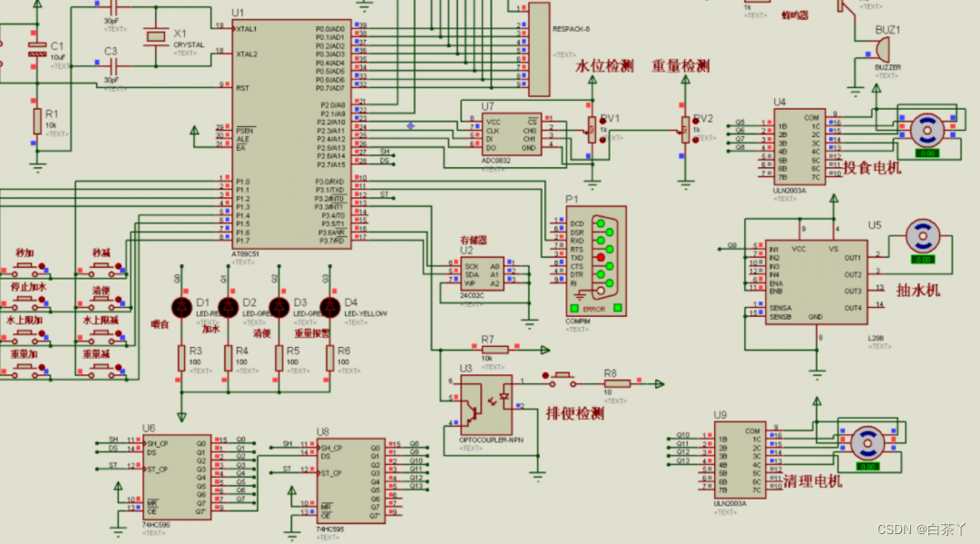Click the 蜂鸣器 label
The width and height of the screenshot is (980, 544).
coord(795,15)
